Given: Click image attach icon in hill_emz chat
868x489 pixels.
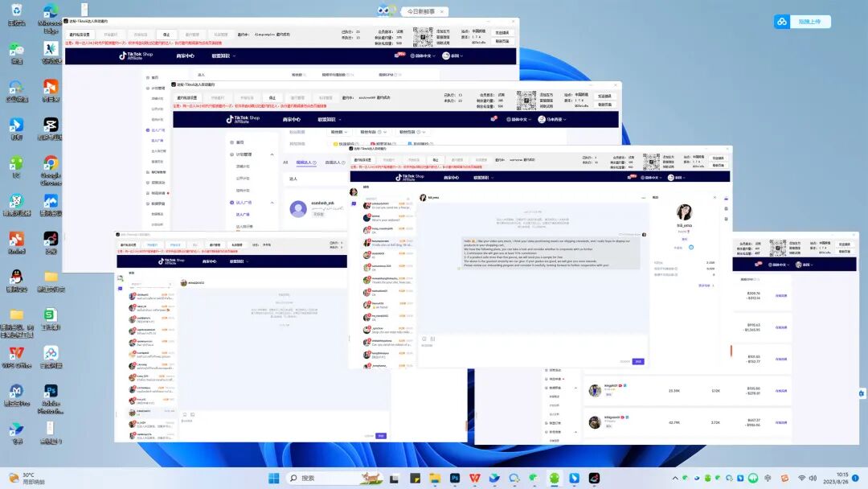Looking at the screenshot, I should (x=433, y=339).
